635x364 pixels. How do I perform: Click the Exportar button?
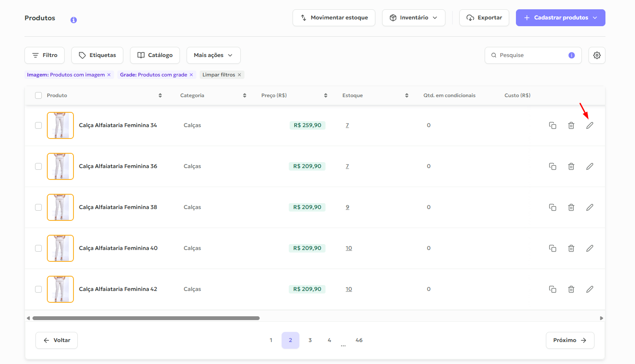pos(484,18)
